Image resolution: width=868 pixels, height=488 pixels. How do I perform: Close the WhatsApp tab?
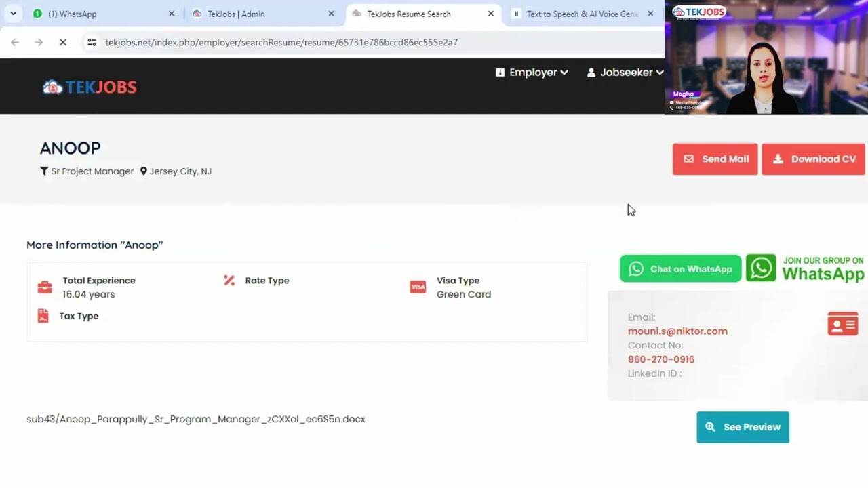click(172, 14)
